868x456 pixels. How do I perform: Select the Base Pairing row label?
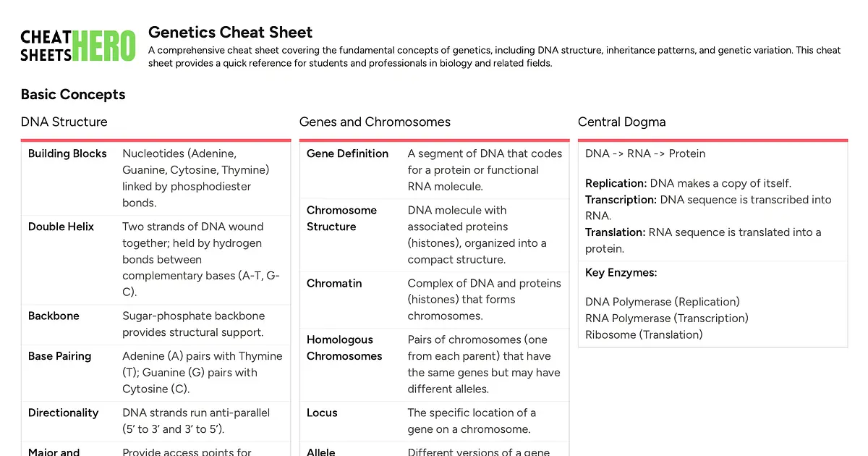pyautogui.click(x=60, y=356)
